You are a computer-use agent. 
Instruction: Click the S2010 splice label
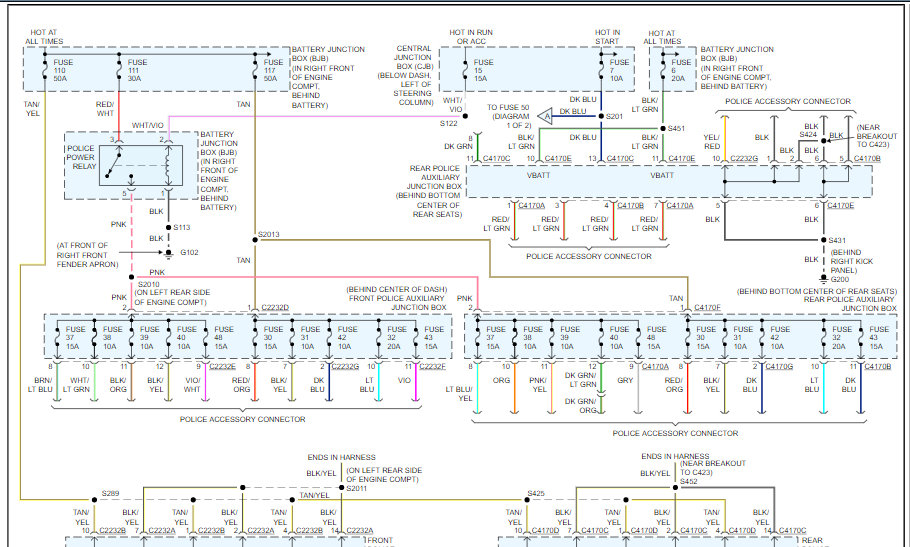point(149,284)
